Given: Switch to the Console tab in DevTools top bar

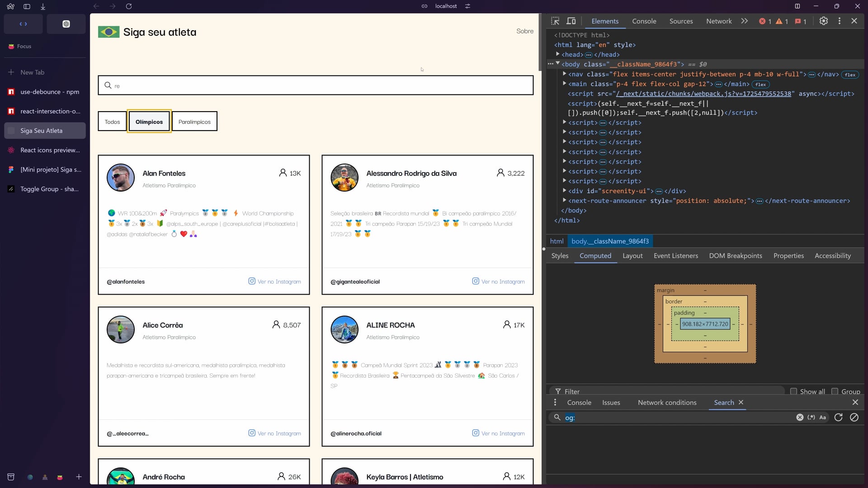Looking at the screenshot, I should click(x=644, y=21).
